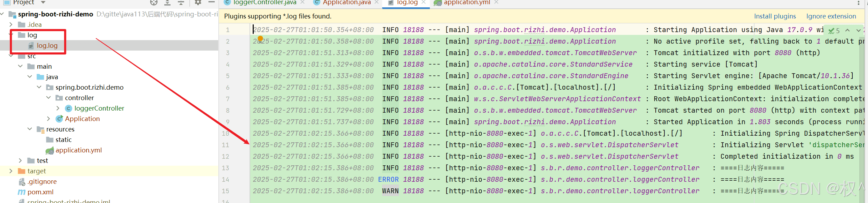The height and width of the screenshot is (203, 868).
Task: Click 'Starting service [Tomcat]' log message
Action: point(705,64)
